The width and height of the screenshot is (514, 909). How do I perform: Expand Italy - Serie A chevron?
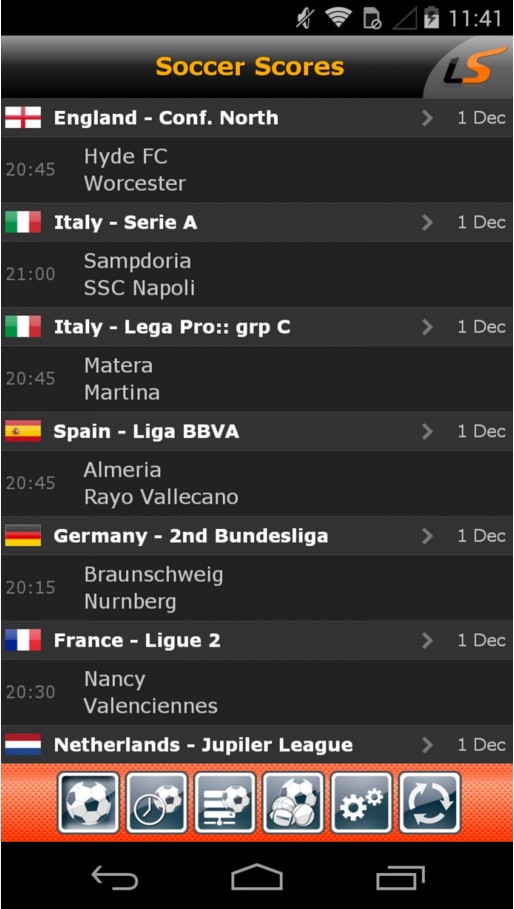pyautogui.click(x=428, y=223)
